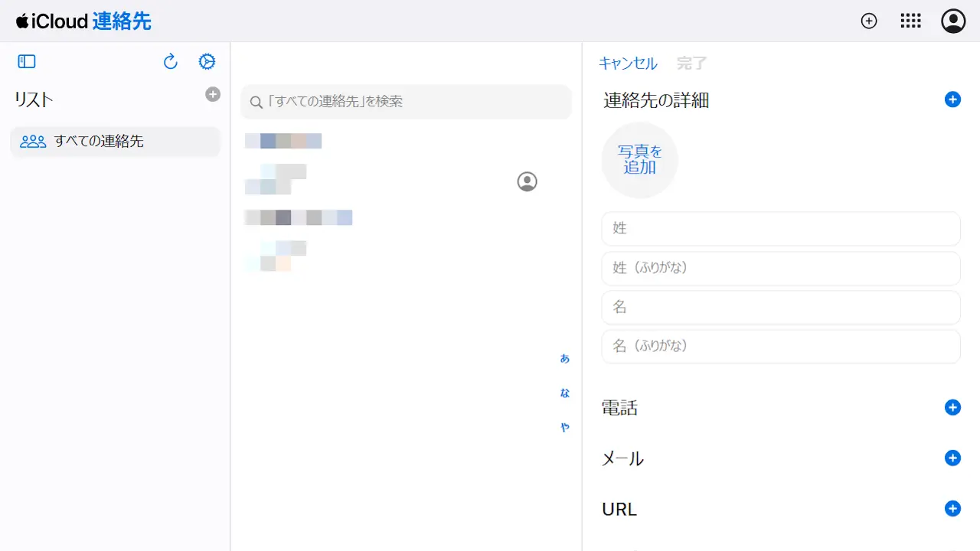Click the 姓 last name field
The height and width of the screenshot is (551, 980).
tap(781, 229)
